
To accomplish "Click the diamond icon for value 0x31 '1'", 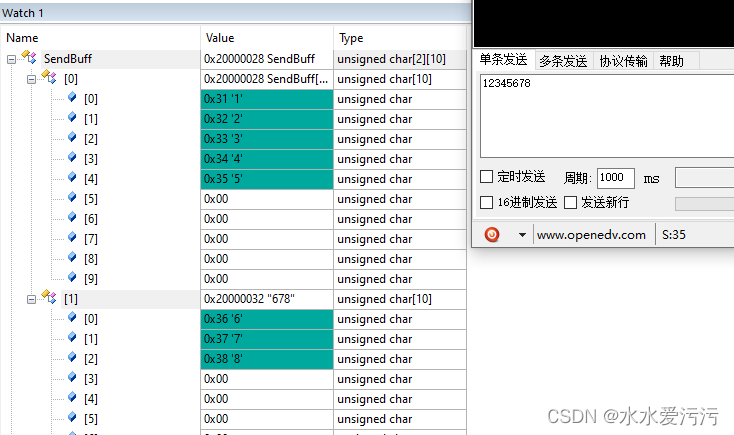I will pos(72,97).
